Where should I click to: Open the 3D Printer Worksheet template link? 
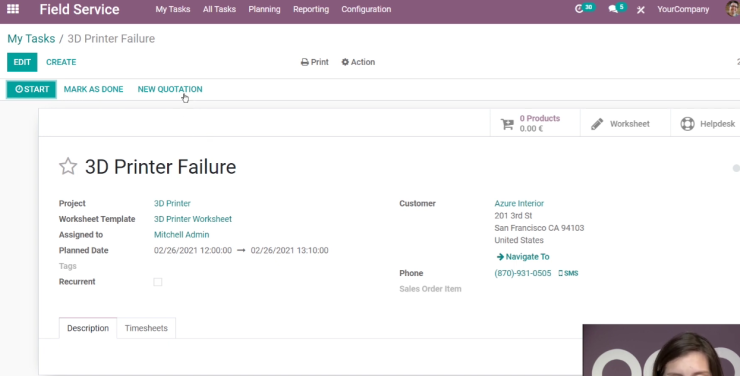193,219
